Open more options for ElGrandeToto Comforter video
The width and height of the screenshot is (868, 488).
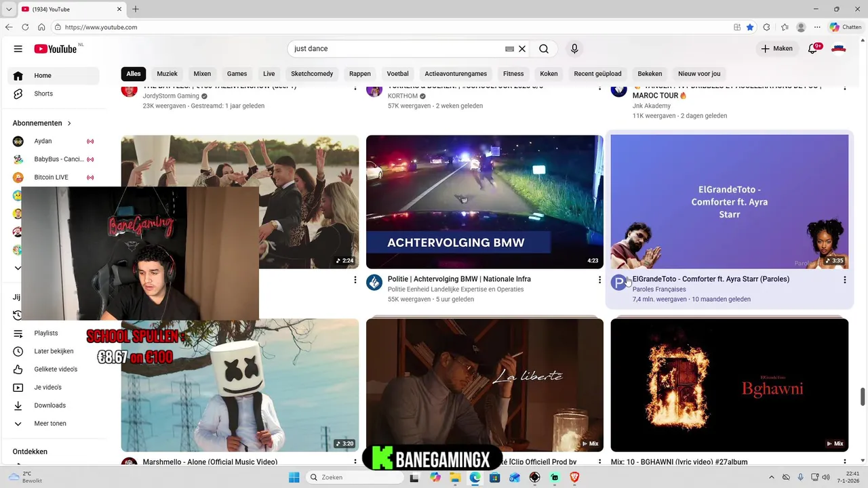844,280
